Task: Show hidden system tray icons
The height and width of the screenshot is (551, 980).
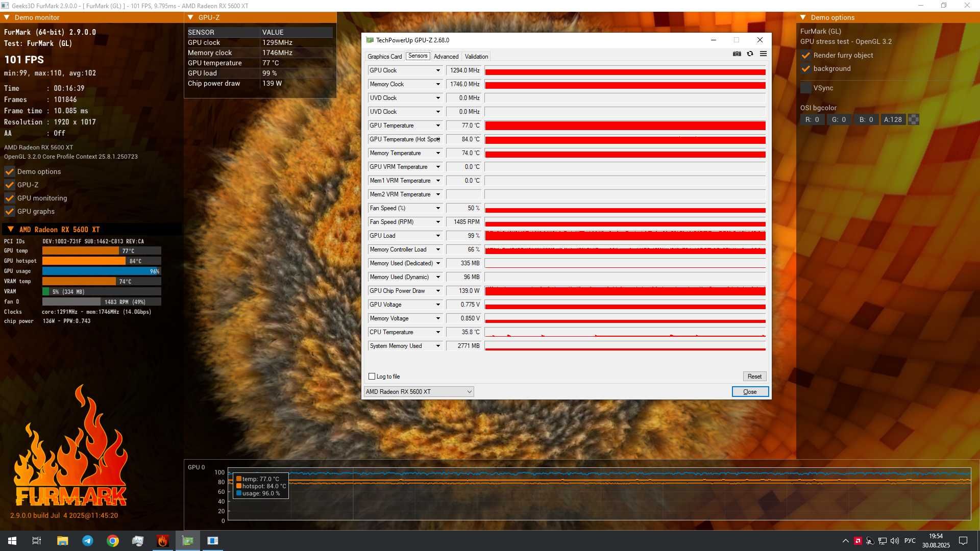Action: (845, 541)
